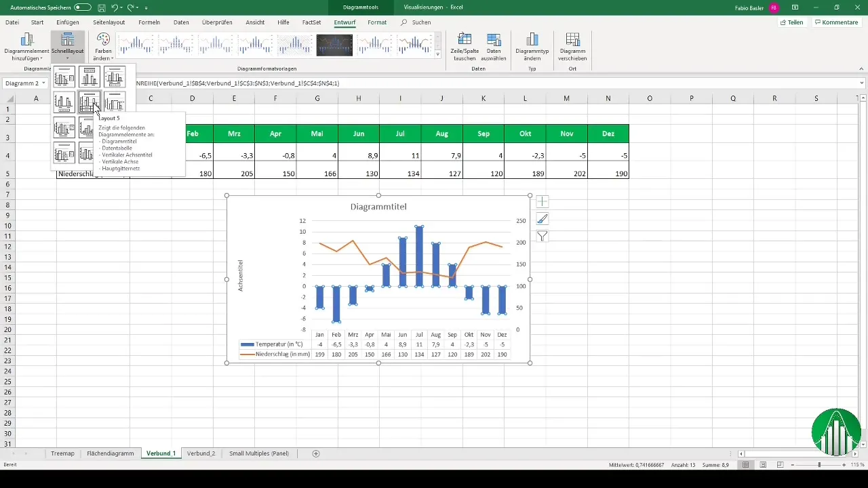This screenshot has width=868, height=488.
Task: Open the FactSet ribbon tab
Action: (x=312, y=22)
